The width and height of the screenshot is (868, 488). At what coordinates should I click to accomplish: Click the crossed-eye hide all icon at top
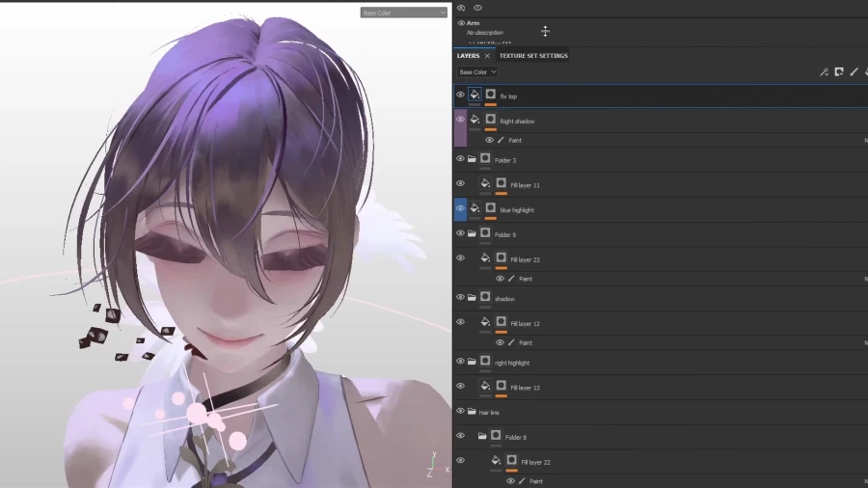click(x=461, y=8)
